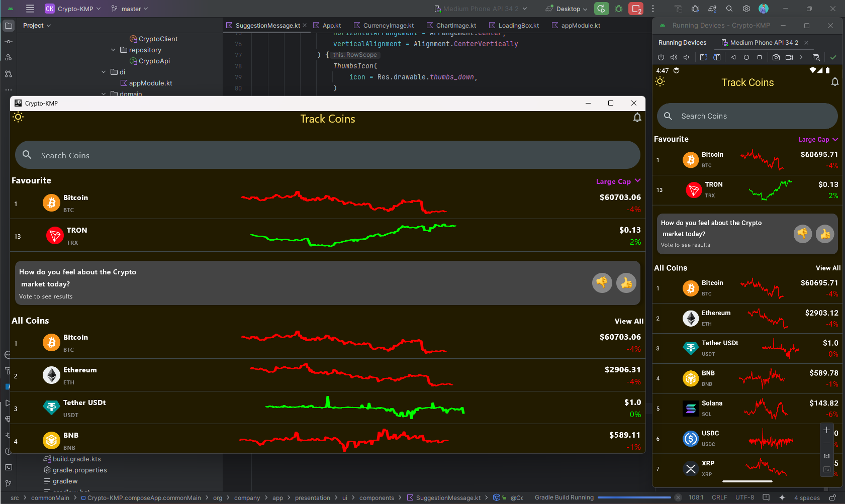Vote thumbs up in desktop Crypto-KMP window
This screenshot has width=845, height=504.
[626, 283]
